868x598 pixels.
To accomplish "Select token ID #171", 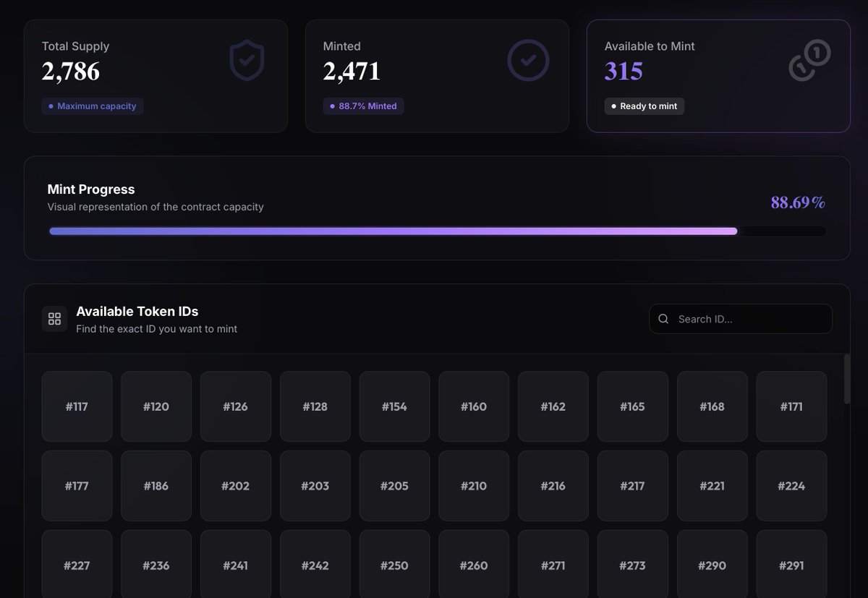I will [791, 406].
